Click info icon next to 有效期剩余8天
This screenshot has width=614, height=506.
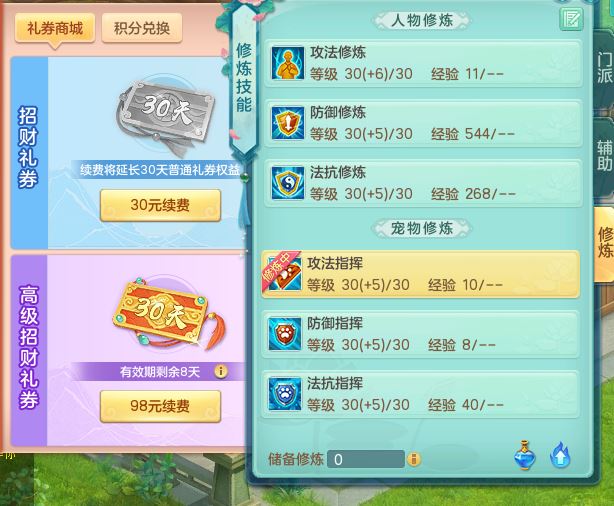[220, 371]
